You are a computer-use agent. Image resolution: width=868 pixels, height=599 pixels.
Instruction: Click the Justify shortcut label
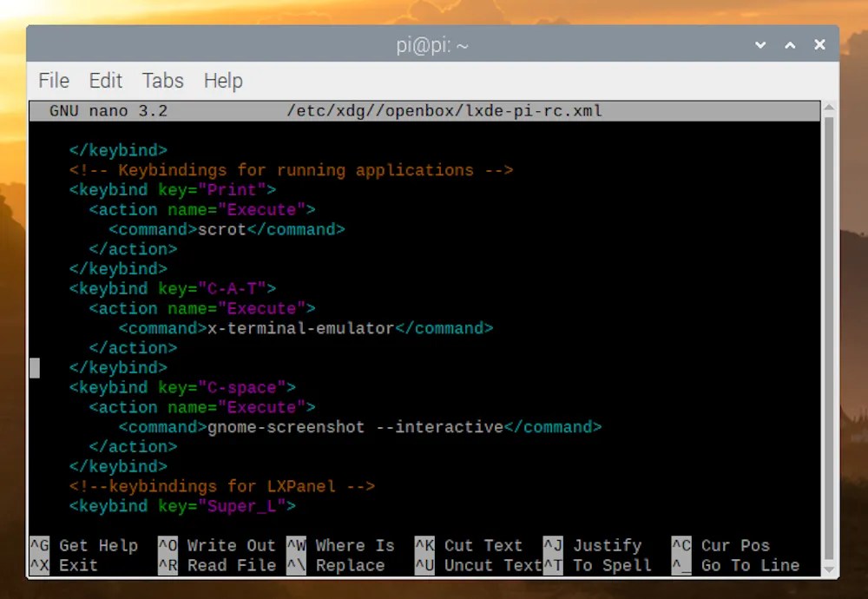(607, 546)
